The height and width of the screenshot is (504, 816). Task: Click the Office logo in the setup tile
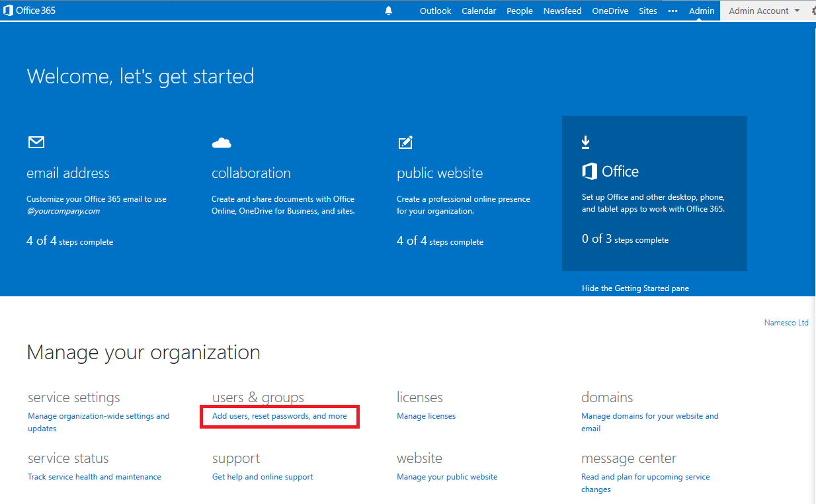(x=610, y=171)
